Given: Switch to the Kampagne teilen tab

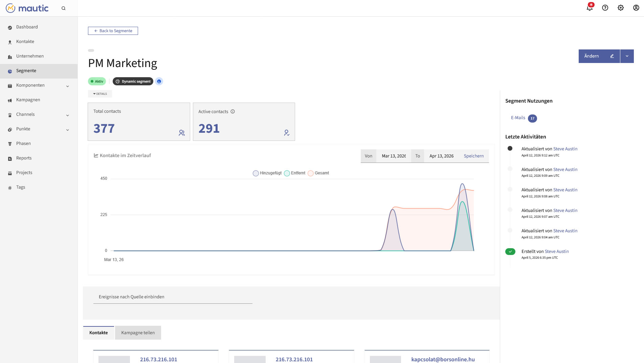Looking at the screenshot, I should (138, 333).
